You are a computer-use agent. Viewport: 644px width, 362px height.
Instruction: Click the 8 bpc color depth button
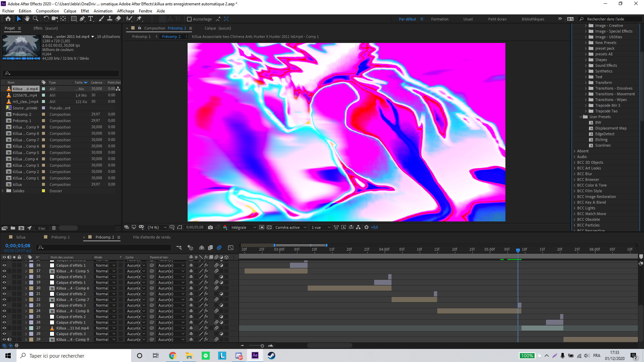[42, 228]
